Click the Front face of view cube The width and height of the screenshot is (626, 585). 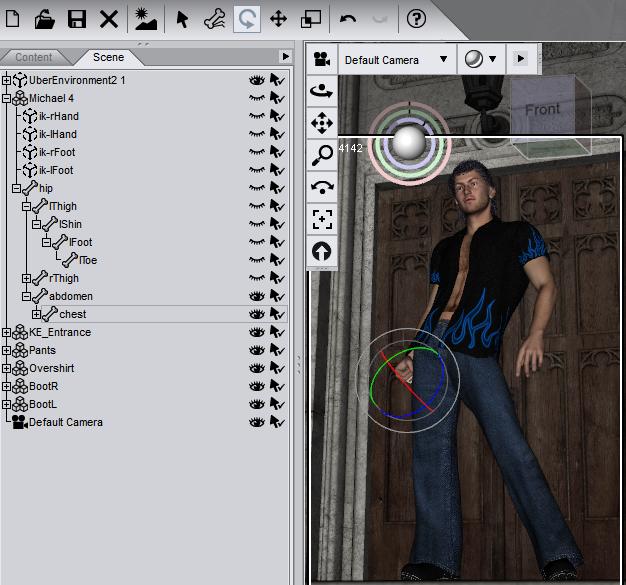click(x=542, y=109)
